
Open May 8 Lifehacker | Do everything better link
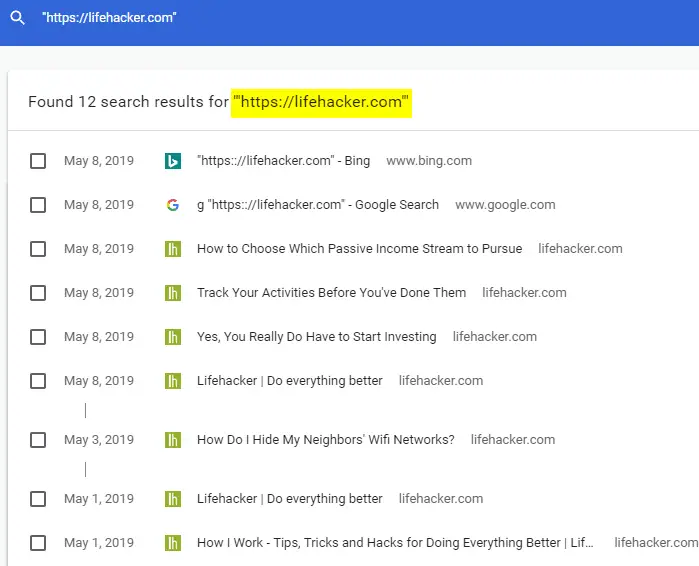[x=290, y=381]
